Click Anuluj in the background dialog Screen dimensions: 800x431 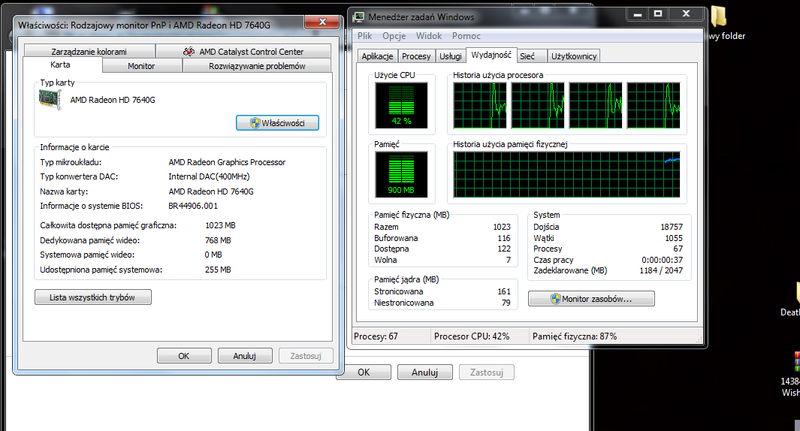point(425,372)
